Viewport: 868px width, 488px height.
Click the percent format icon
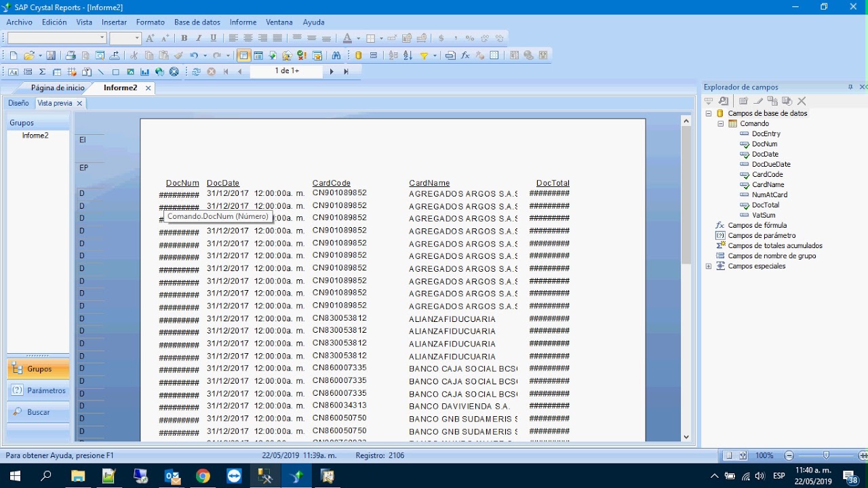pos(470,39)
